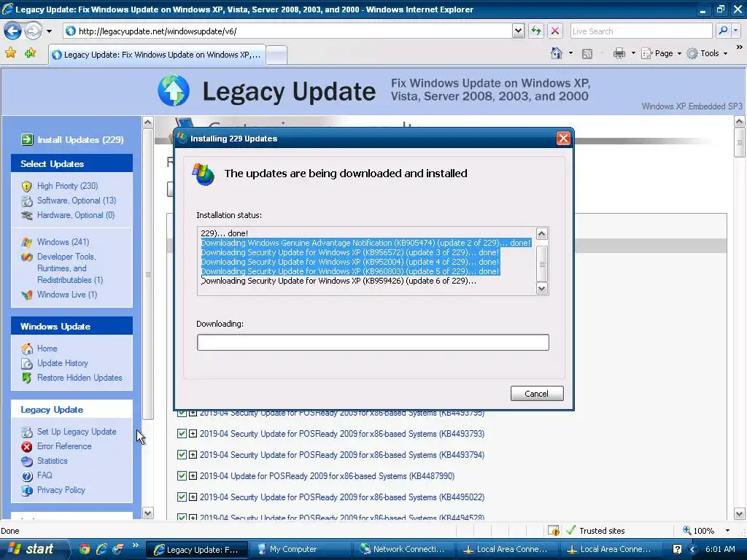Open the search options dropdown arrow
This screenshot has width=747, height=560.
(x=736, y=31)
